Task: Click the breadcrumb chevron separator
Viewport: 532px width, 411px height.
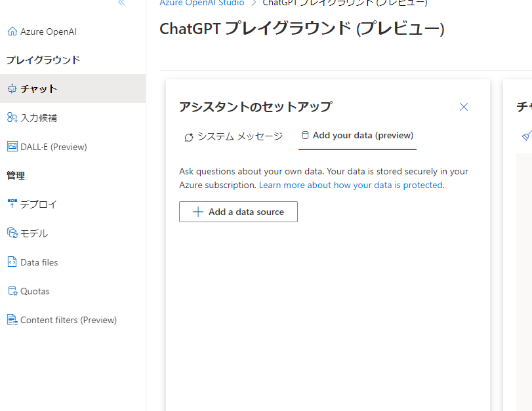Action: click(253, 3)
